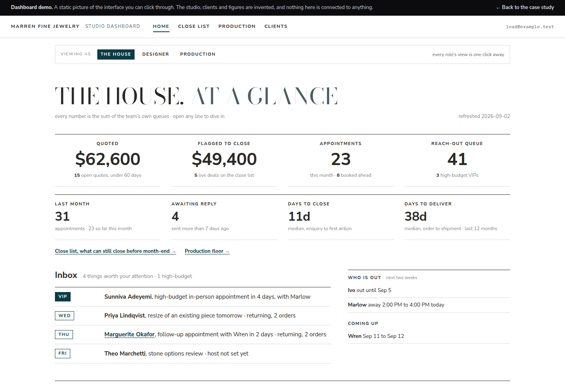Follow 'Back to the case study' link

pyautogui.click(x=525, y=7)
